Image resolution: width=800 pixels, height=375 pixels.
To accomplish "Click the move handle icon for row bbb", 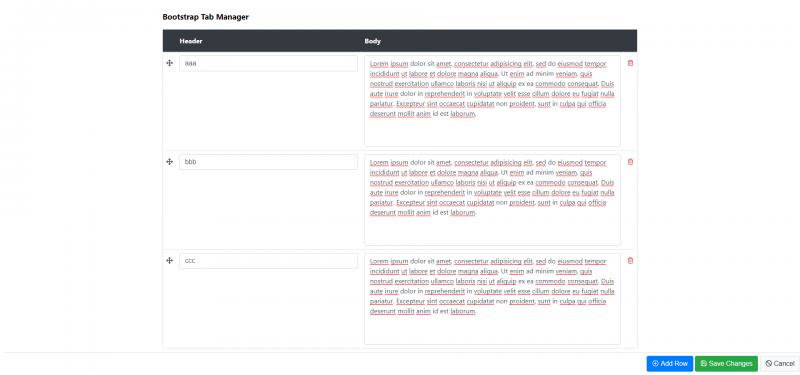I will coord(170,162).
